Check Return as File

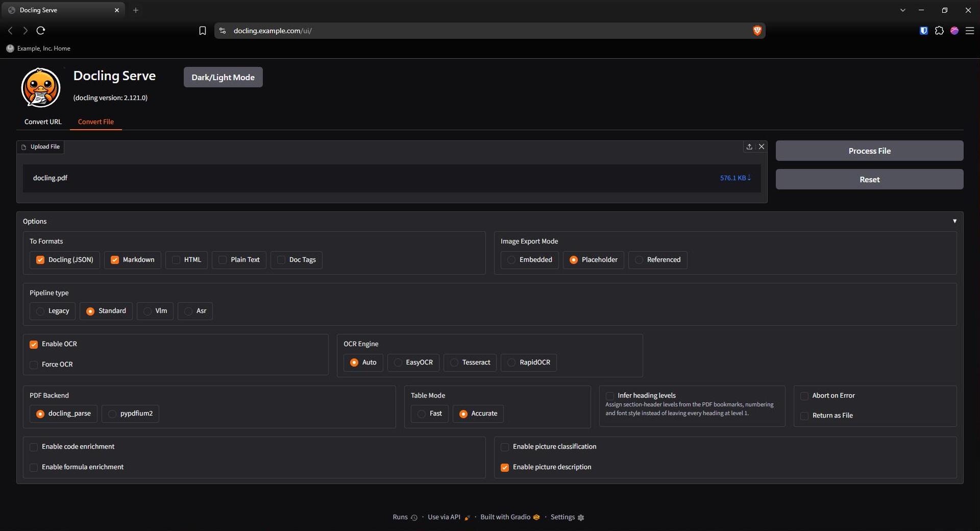pos(804,416)
